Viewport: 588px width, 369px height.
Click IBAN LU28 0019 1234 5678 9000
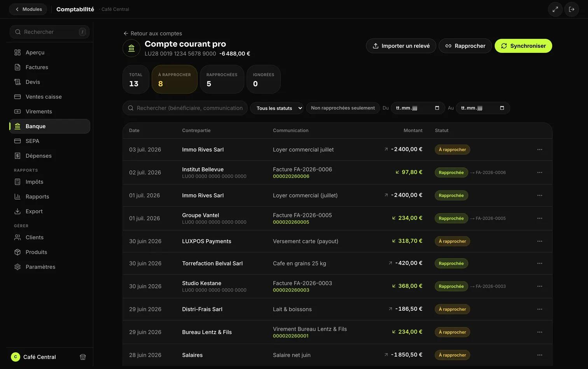[180, 54]
